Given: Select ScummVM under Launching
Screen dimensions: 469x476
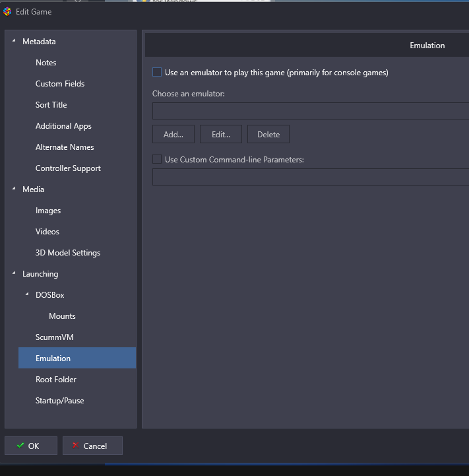Looking at the screenshot, I should 54,337.
